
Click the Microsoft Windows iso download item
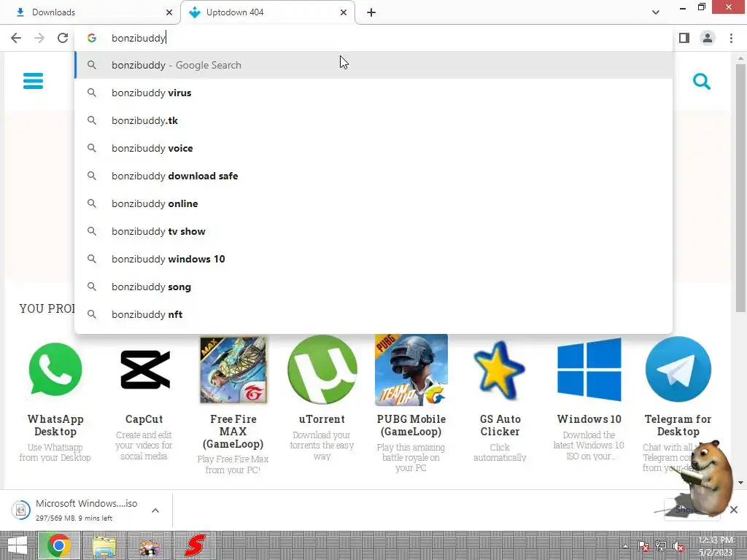tap(86, 510)
